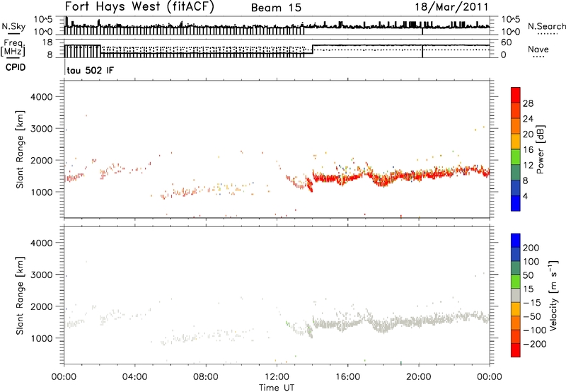The height and width of the screenshot is (392, 566).
Task: Click the '08:00' time tick label
Action: click(x=206, y=377)
